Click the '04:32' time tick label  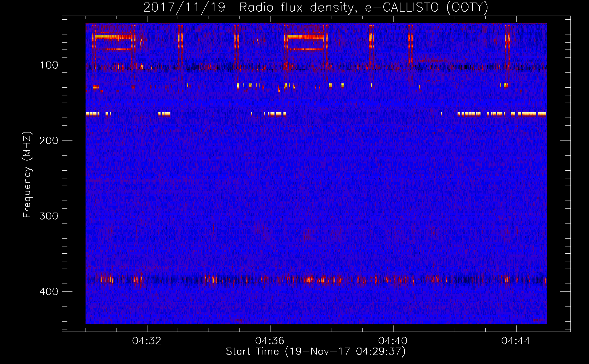(x=147, y=341)
